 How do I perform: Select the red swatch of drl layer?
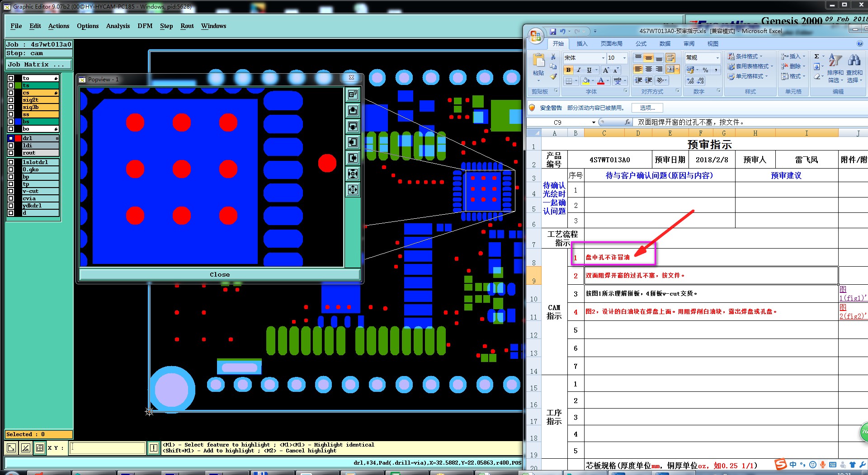[x=18, y=138]
